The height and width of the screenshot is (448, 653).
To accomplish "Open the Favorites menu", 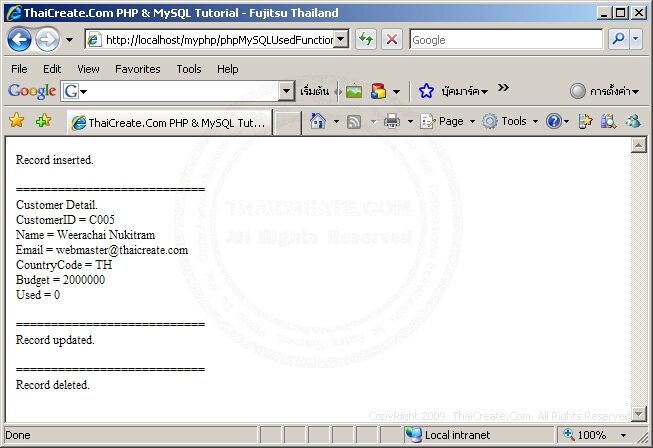I will pyautogui.click(x=137, y=69).
